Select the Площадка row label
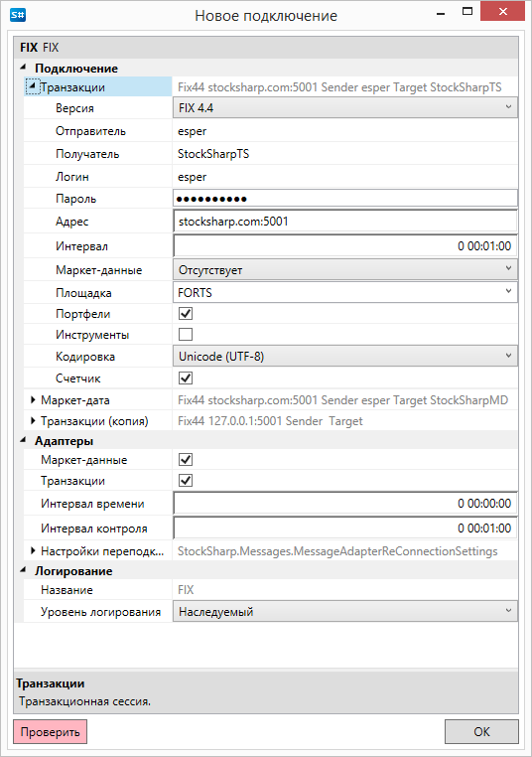This screenshot has height=757, width=532. pyautogui.click(x=83, y=292)
